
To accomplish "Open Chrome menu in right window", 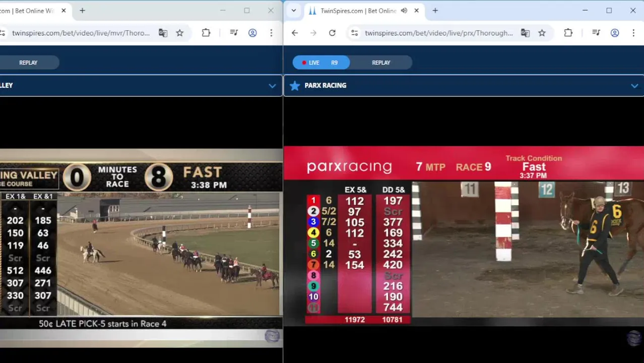I will 633,33.
